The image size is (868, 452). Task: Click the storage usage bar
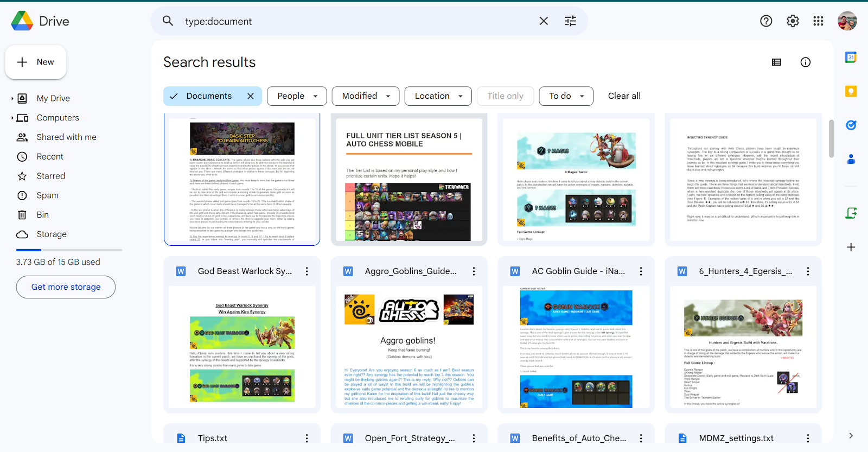69,250
